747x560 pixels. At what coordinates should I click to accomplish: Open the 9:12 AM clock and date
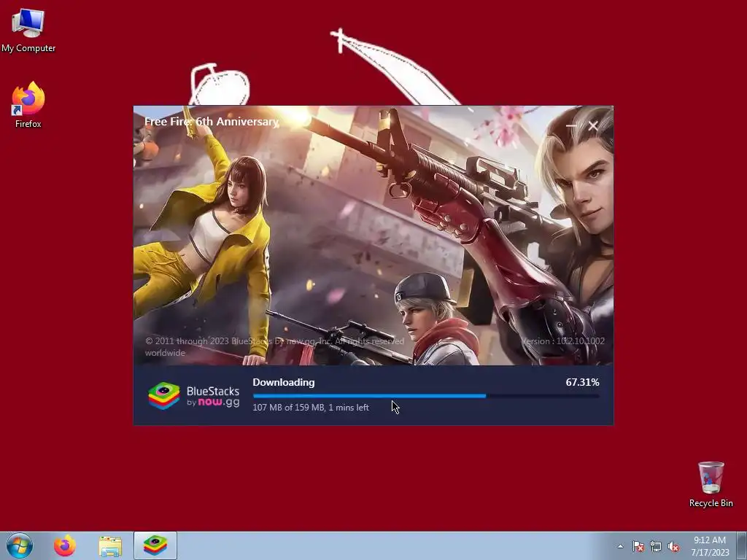tap(710, 546)
